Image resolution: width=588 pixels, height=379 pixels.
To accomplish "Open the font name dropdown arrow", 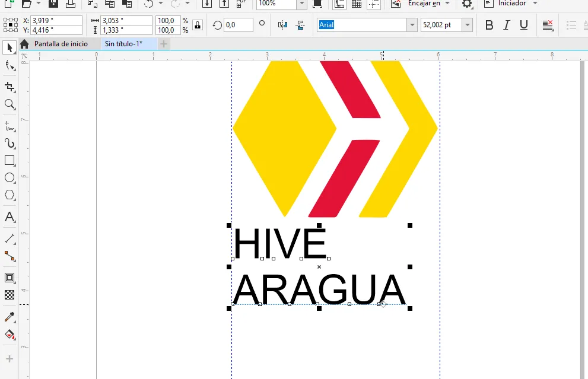I will coord(412,25).
